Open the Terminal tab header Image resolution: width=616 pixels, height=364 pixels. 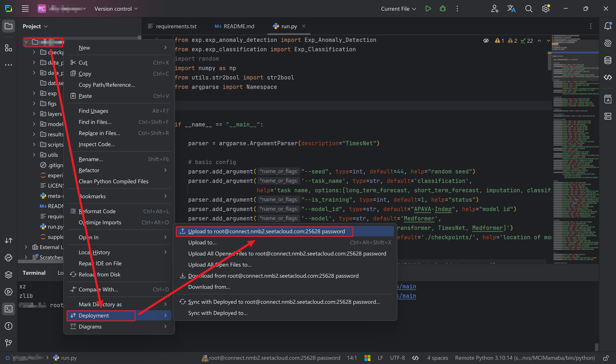pyautogui.click(x=34, y=273)
